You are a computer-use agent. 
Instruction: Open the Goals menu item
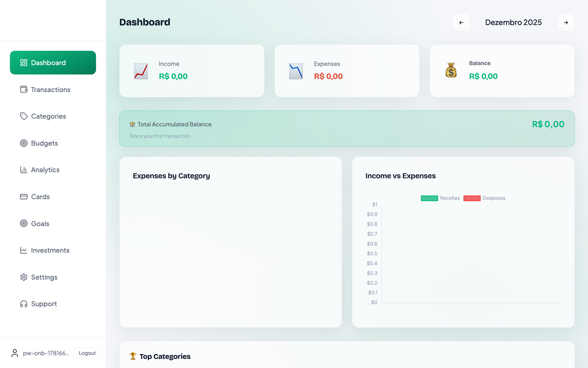pyautogui.click(x=53, y=223)
